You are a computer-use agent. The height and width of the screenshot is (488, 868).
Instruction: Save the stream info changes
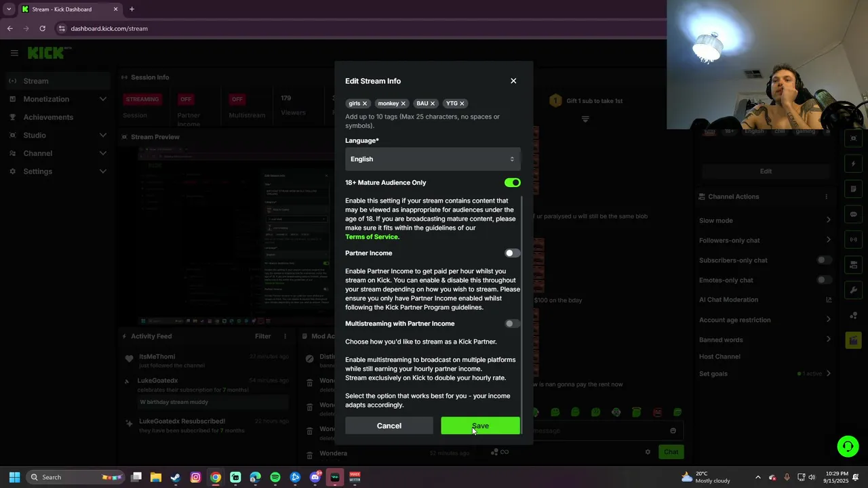(x=480, y=426)
